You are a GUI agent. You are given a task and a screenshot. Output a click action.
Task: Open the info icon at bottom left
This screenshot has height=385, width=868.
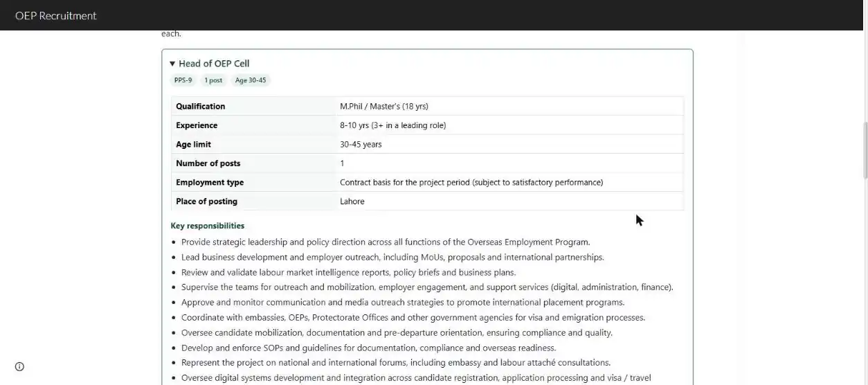(x=19, y=367)
